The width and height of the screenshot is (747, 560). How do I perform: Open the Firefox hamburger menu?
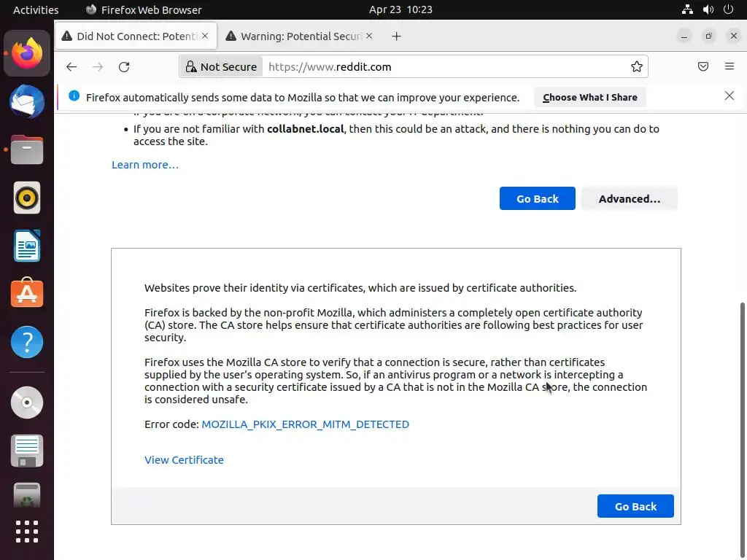coord(729,66)
